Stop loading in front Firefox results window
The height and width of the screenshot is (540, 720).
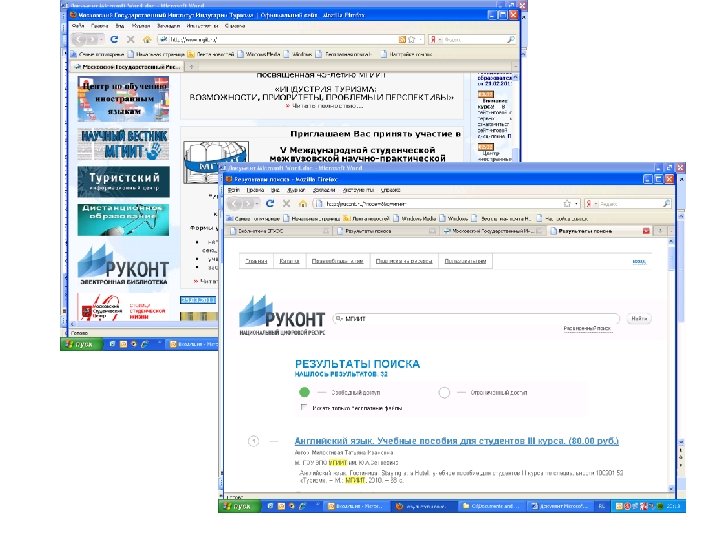[x=287, y=203]
